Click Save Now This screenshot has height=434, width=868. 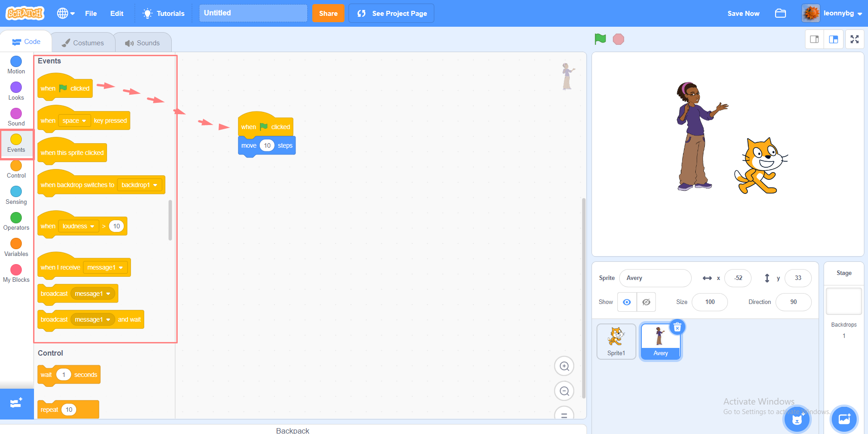[743, 13]
